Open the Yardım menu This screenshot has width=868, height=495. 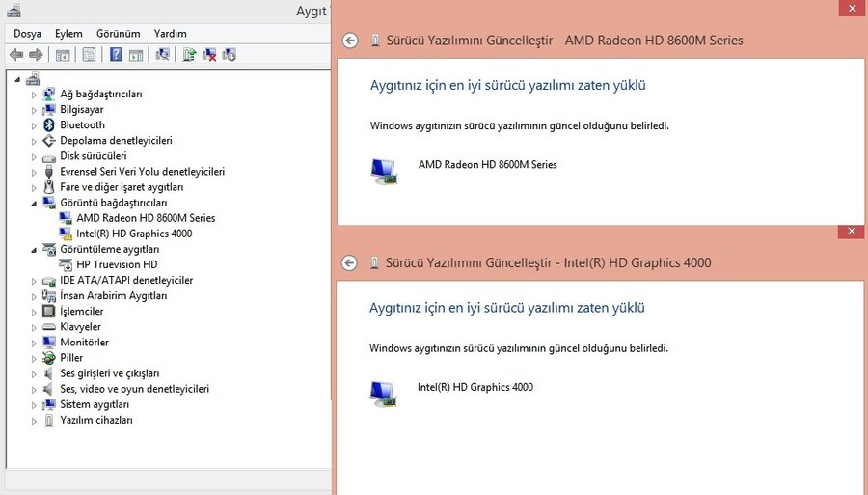point(170,33)
